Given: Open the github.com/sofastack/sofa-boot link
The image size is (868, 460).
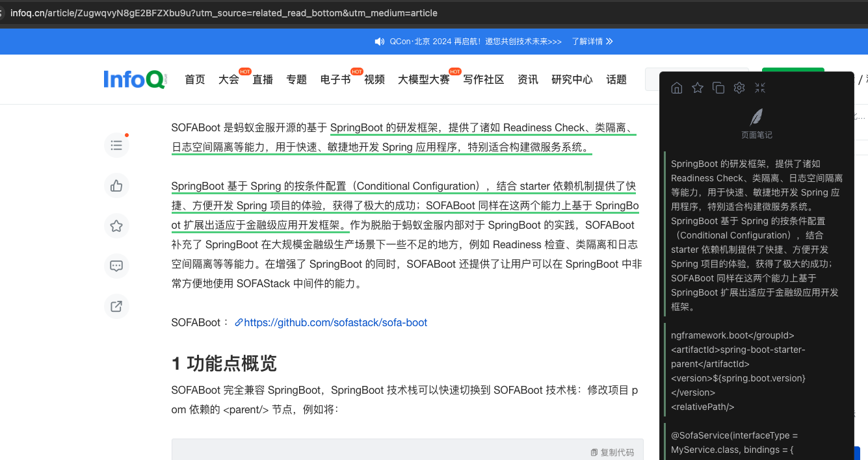Looking at the screenshot, I should click(335, 322).
